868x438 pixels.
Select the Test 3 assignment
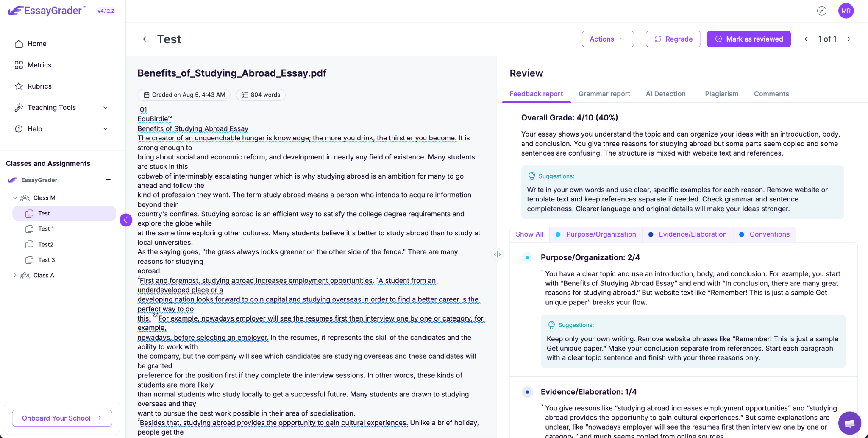46,260
